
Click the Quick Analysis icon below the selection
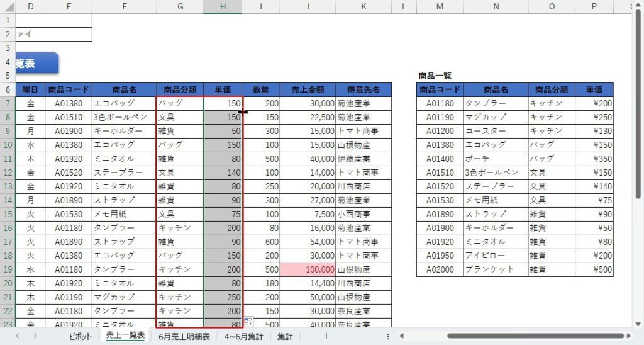tap(248, 322)
